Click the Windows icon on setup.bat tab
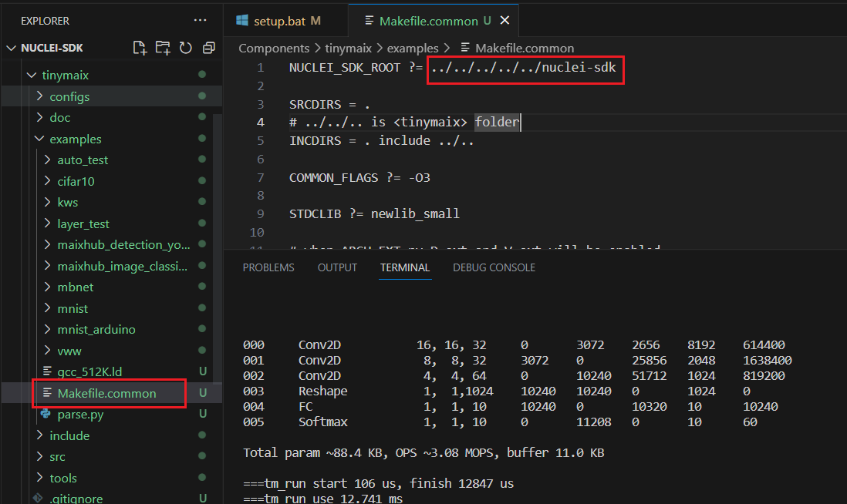The height and width of the screenshot is (504, 847). pyautogui.click(x=242, y=20)
